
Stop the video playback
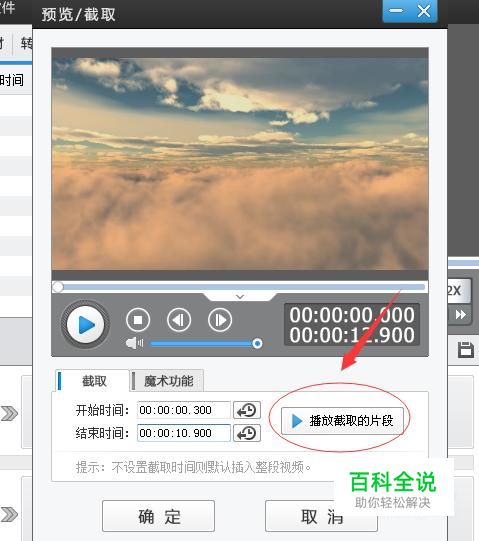pyautogui.click(x=138, y=320)
